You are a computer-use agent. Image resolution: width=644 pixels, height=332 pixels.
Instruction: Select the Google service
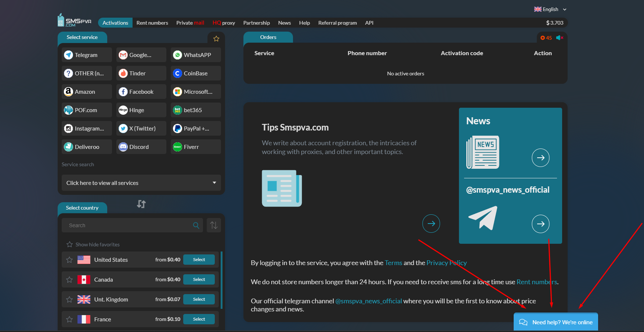[x=141, y=55]
